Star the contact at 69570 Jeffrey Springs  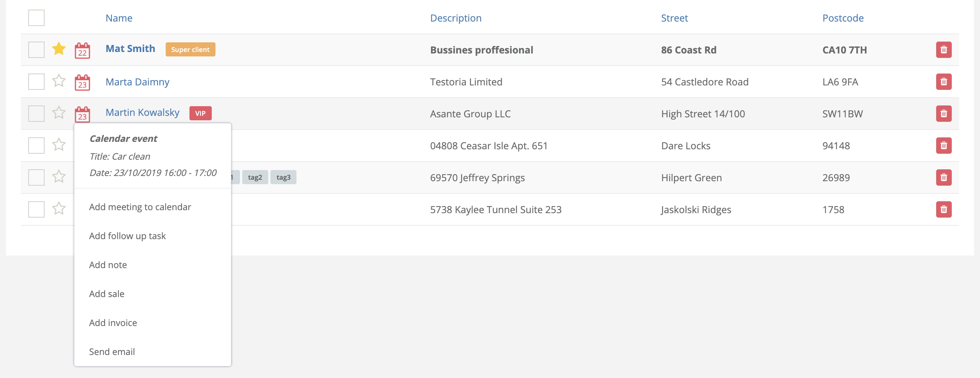(59, 177)
